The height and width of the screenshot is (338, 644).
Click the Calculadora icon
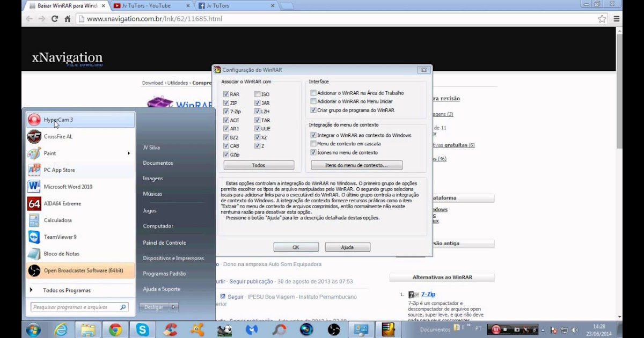coord(34,221)
